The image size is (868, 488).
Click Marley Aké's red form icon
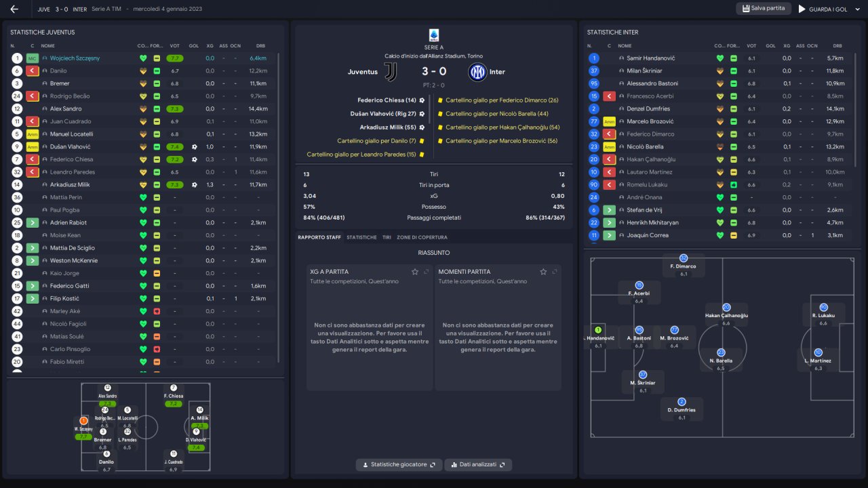click(157, 311)
